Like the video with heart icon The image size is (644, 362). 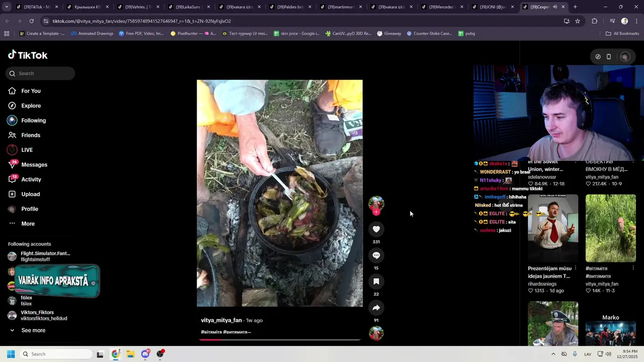(376, 229)
